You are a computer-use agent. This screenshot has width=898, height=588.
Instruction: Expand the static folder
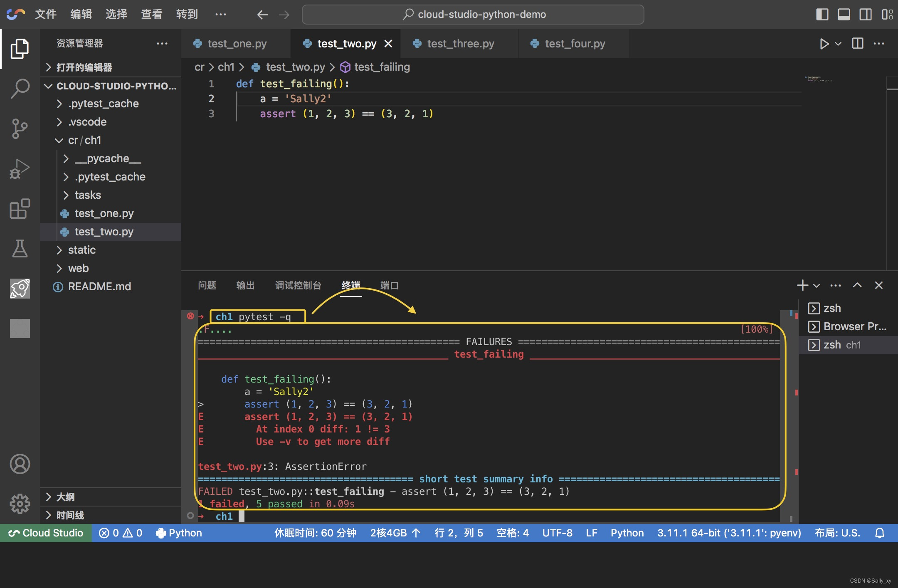[x=111, y=250]
